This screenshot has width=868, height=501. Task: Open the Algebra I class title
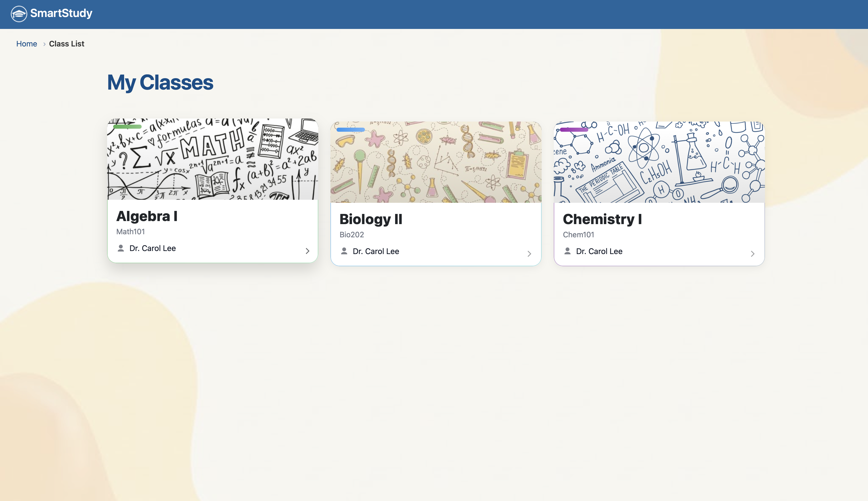(x=147, y=216)
